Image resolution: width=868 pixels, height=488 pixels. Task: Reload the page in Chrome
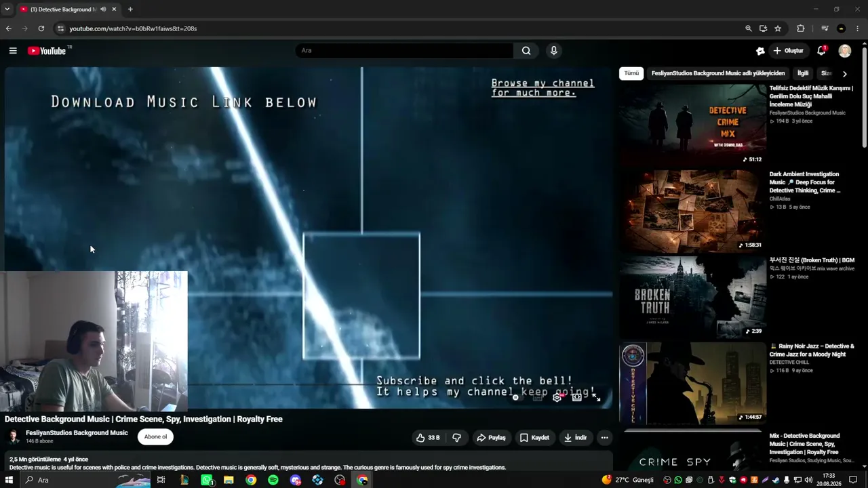tap(41, 28)
